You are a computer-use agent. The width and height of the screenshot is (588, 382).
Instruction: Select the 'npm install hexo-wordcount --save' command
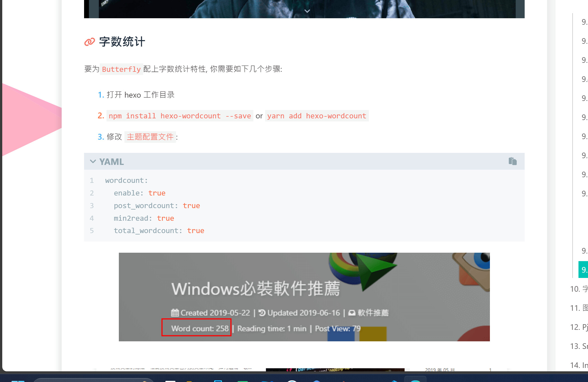(180, 116)
